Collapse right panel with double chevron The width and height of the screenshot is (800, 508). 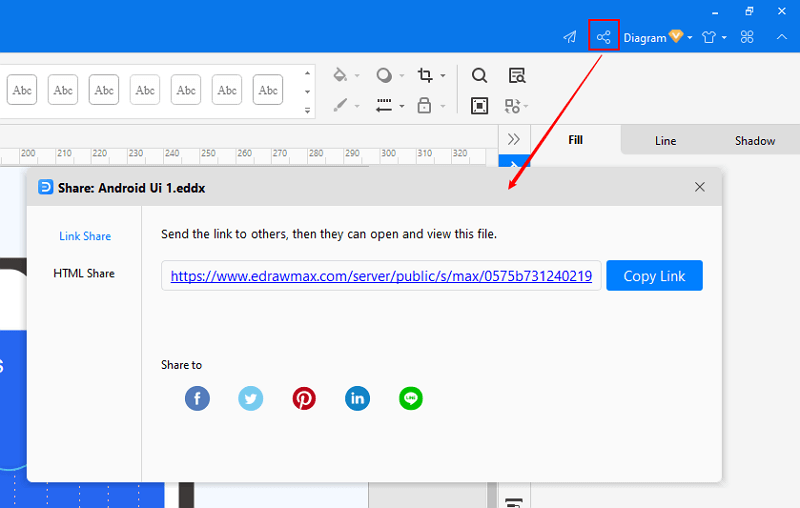[x=514, y=139]
